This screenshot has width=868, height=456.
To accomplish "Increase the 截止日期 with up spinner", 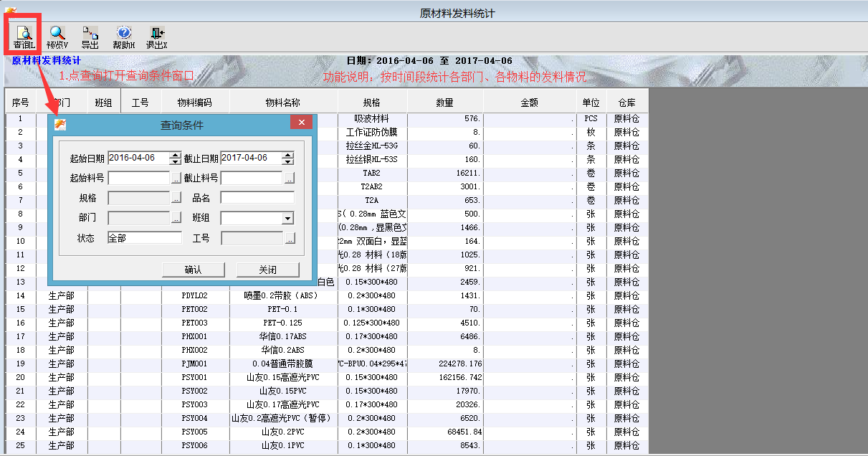I will 288,155.
